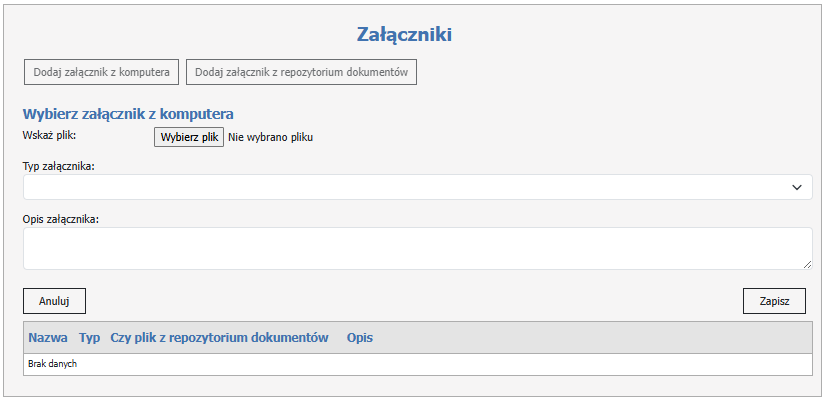
Task: Click the Wybierz załącznik z komputera heading
Action: (x=128, y=114)
